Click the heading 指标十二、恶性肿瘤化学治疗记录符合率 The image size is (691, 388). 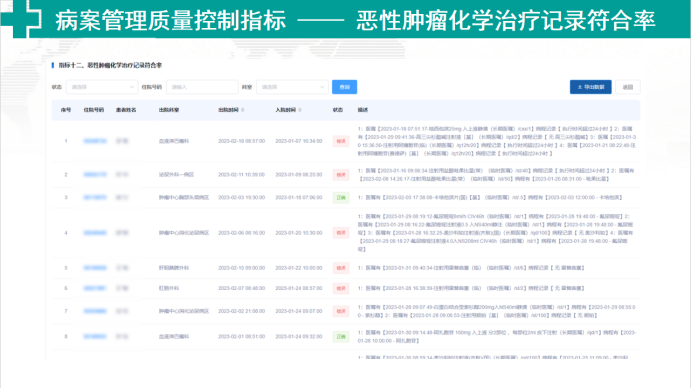point(110,65)
